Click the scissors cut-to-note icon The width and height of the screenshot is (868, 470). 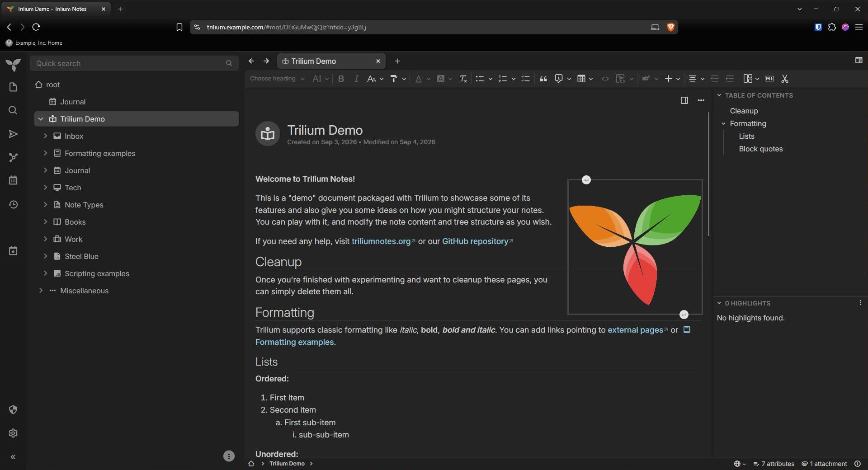785,79
